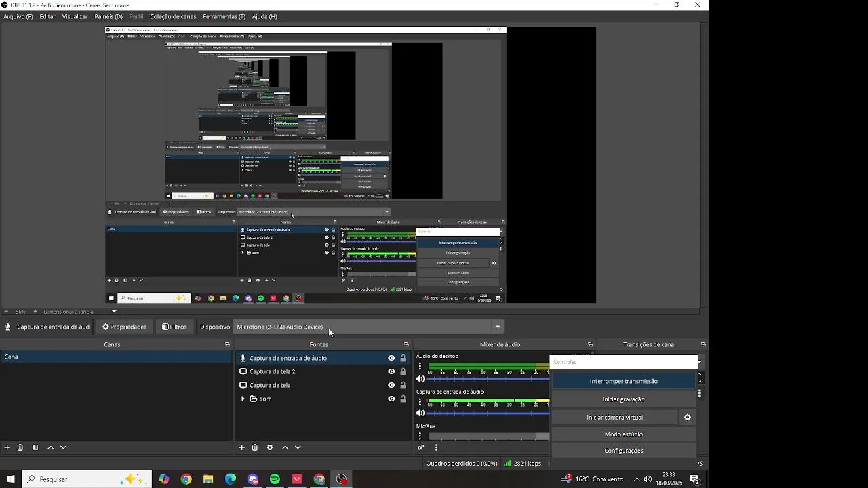The image size is (868, 488).
Task: Hide Captura de tela source
Action: tap(391, 385)
